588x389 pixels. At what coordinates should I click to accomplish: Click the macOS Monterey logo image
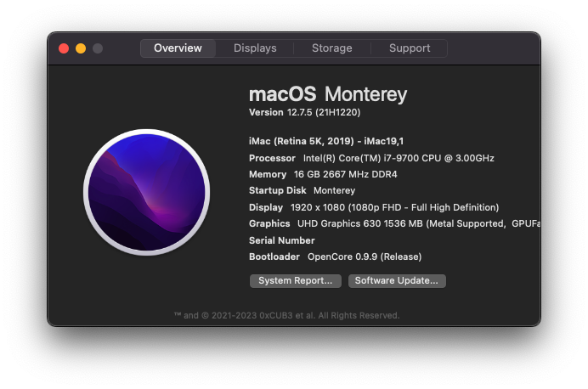(x=147, y=192)
